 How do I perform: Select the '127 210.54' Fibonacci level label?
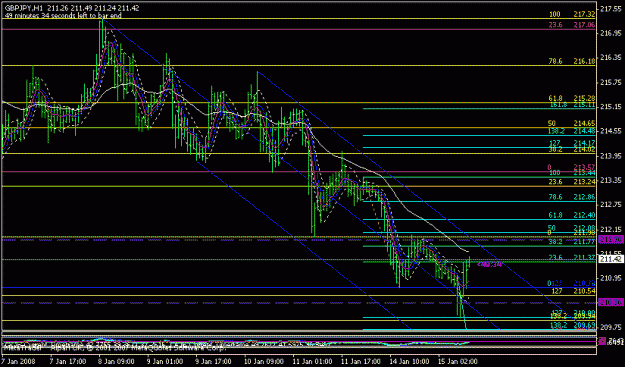[x=573, y=291]
